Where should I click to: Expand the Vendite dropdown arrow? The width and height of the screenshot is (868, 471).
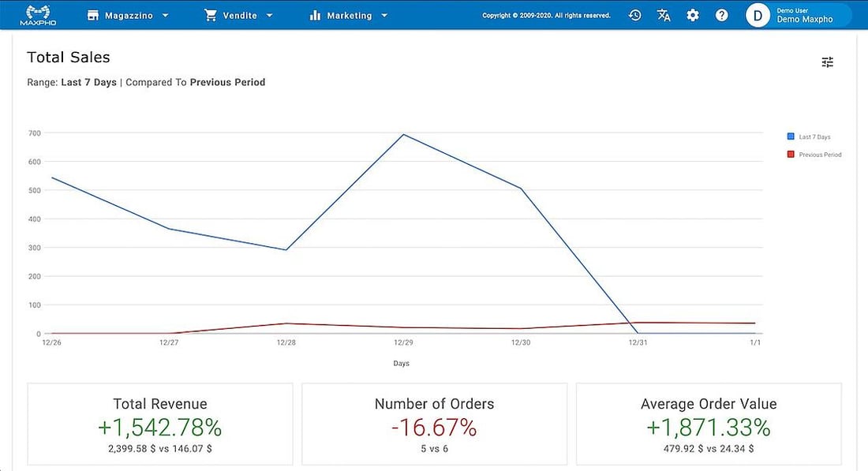(270, 16)
